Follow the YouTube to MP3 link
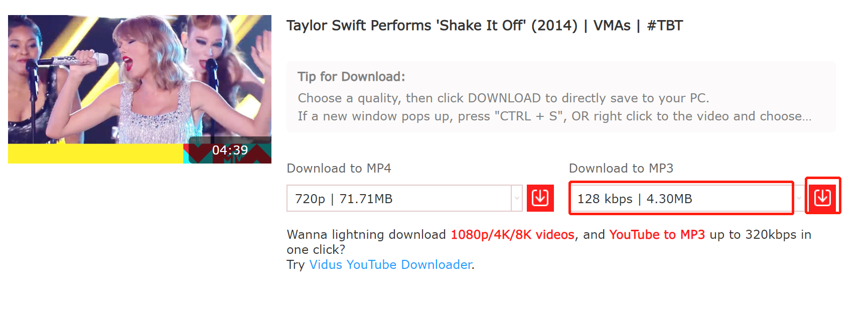868x309 pixels. [x=657, y=235]
